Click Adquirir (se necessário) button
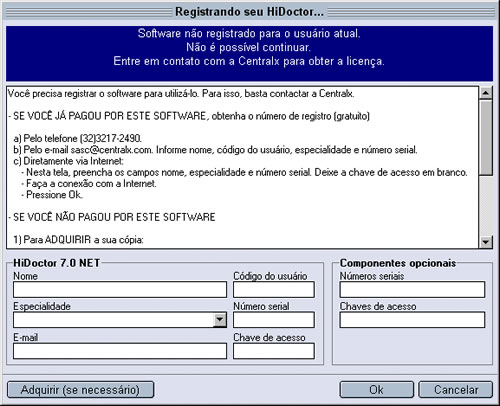The width and height of the screenshot is (500, 406). (x=80, y=389)
